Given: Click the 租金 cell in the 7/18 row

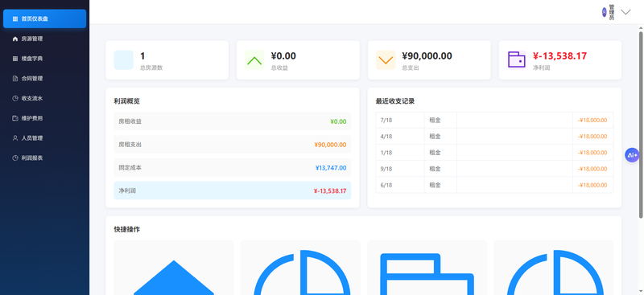Looking at the screenshot, I should (x=440, y=121).
